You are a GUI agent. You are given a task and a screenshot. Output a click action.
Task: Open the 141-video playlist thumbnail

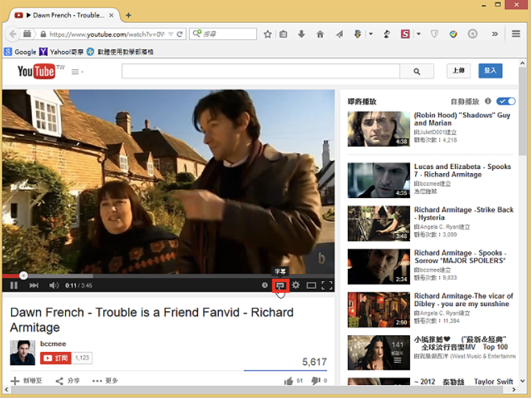[x=379, y=353]
